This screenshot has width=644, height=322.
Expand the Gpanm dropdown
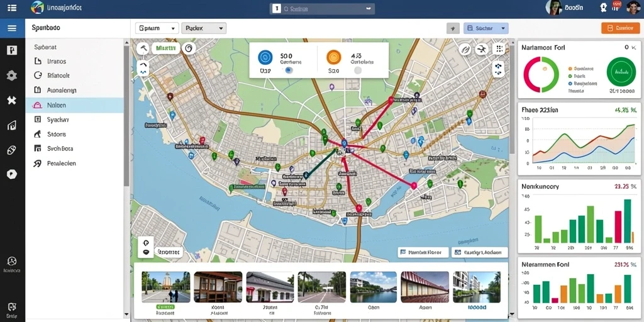[157, 28]
